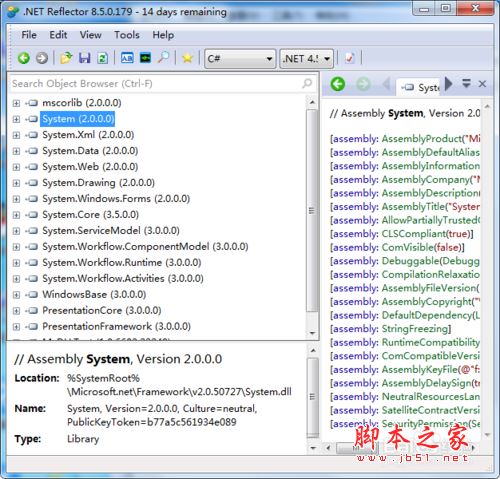Click the black console-style toolbar icon

point(145,58)
